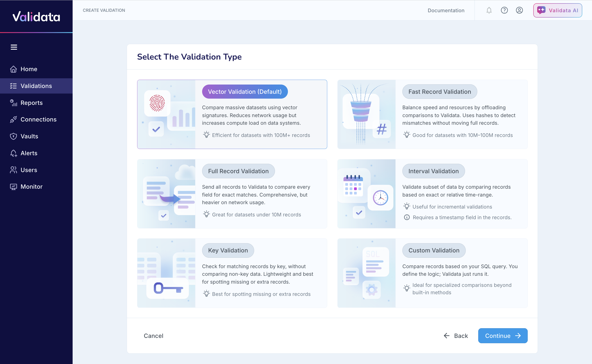Open the Monitor screen

(31, 187)
